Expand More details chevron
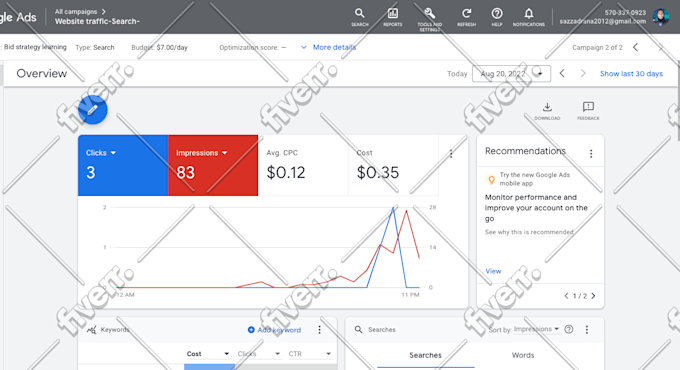Viewport: 680px width, 370px height. 304,47
